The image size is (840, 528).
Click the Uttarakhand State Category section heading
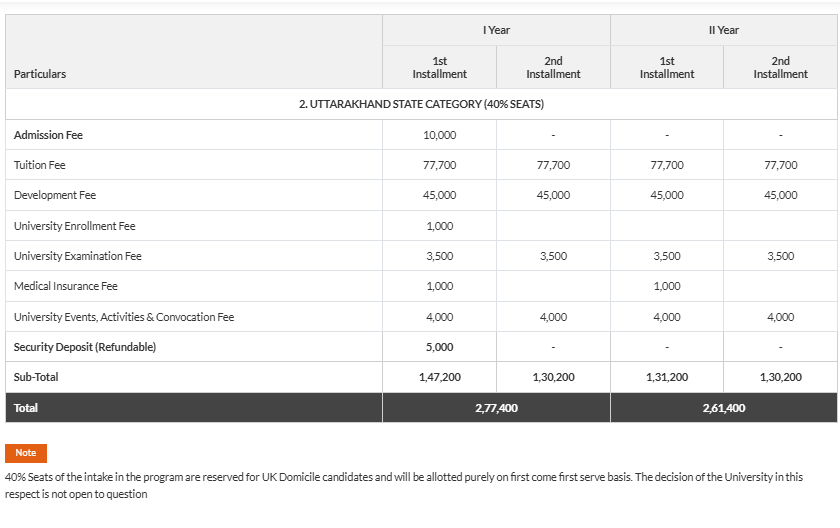(421, 104)
